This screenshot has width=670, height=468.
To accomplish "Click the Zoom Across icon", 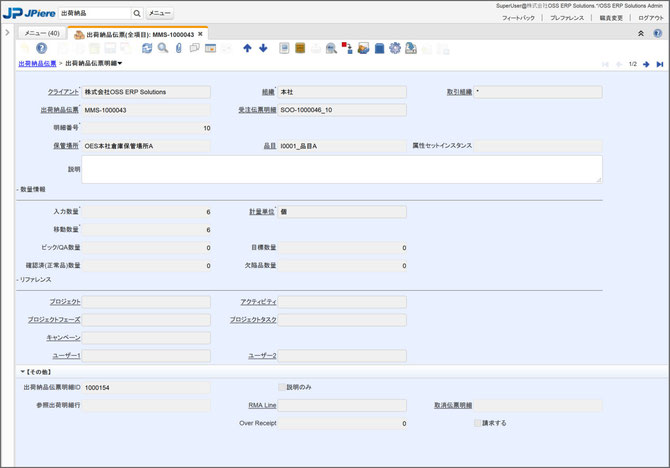I will (331, 48).
